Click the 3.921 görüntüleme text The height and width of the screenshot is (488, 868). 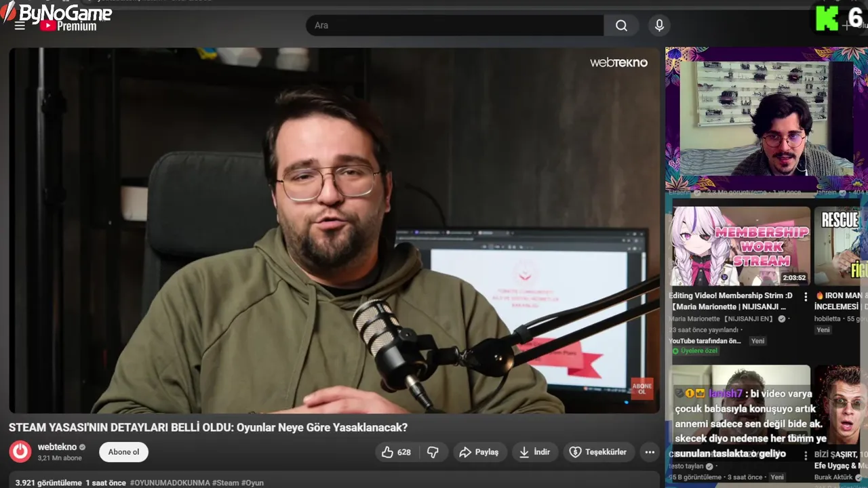pos(48,483)
